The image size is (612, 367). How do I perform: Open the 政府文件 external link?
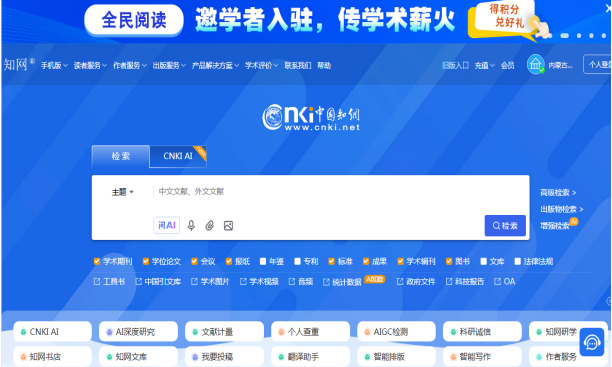pyautogui.click(x=416, y=281)
